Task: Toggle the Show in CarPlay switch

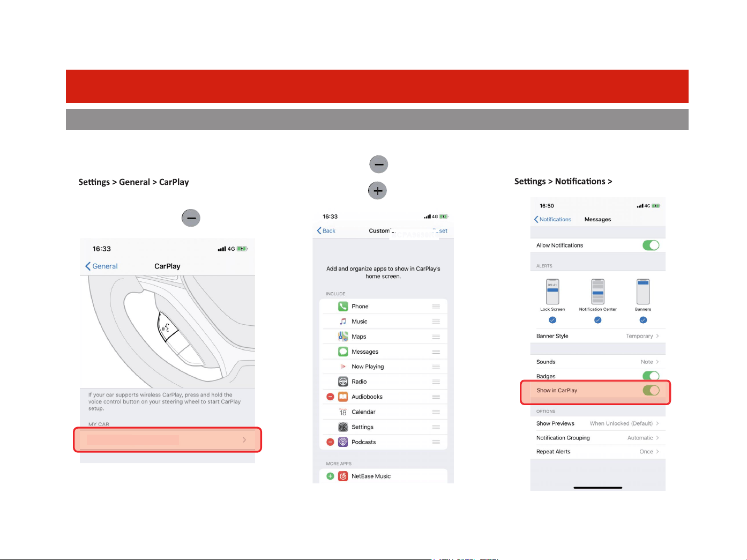Action: [x=651, y=390]
